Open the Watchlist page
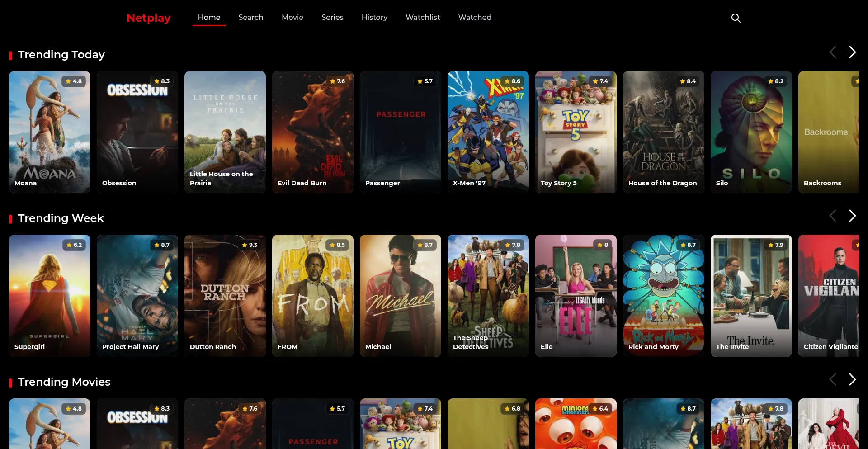868x449 pixels. 423,17
